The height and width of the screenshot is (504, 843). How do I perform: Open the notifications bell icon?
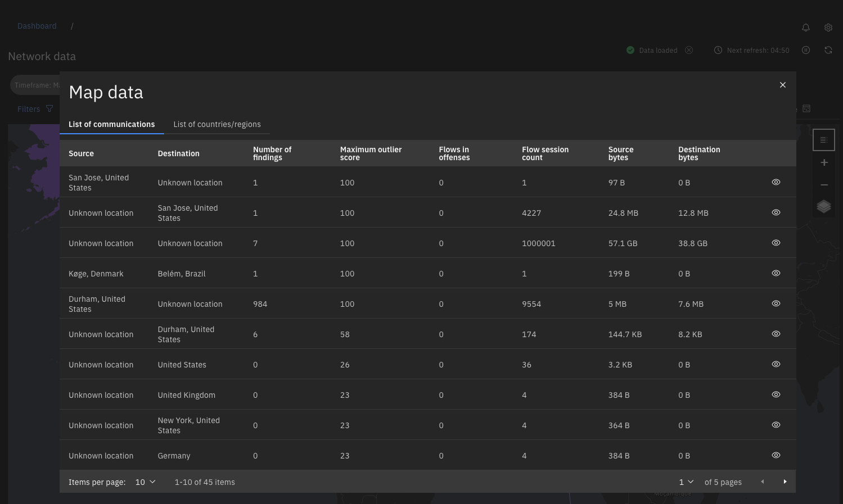tap(806, 28)
